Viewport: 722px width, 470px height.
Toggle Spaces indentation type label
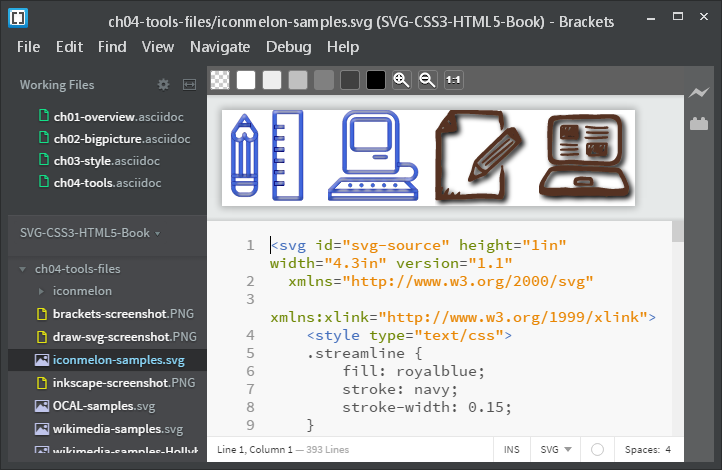click(x=642, y=450)
